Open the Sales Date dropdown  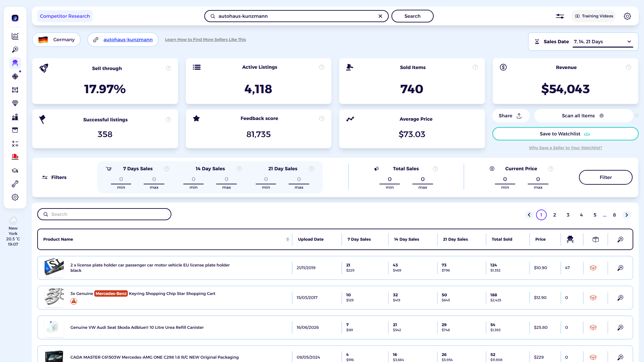[x=603, y=42]
